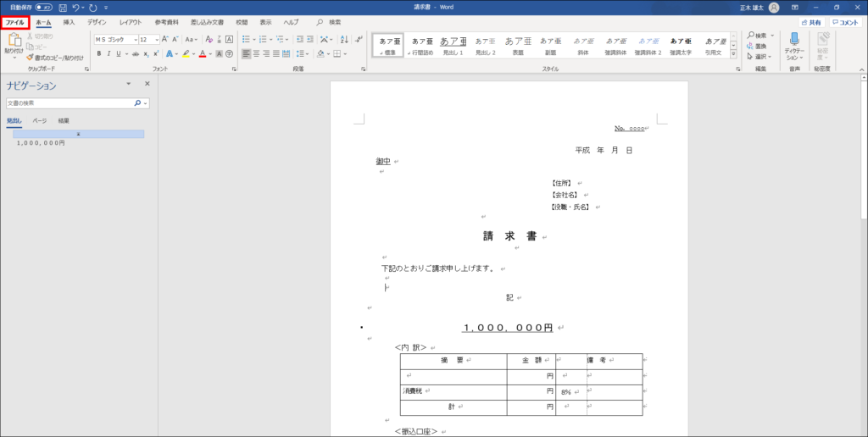Toggle underline formatting
Screen dimensions: 868x437
(119, 53)
